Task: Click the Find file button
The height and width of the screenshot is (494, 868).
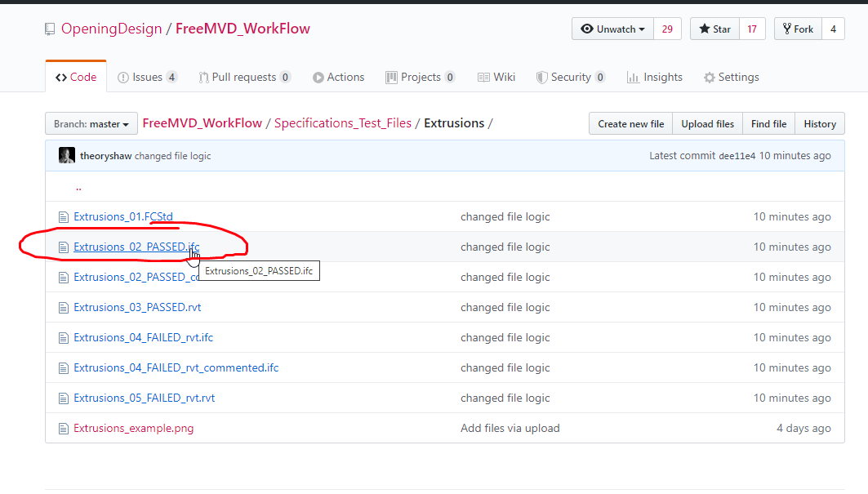Action: coord(769,124)
